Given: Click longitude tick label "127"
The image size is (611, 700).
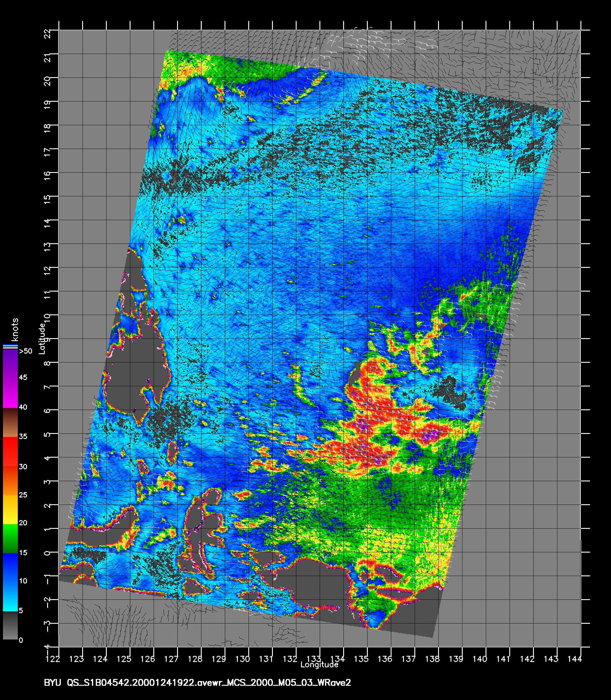Looking at the screenshot, I should [171, 659].
